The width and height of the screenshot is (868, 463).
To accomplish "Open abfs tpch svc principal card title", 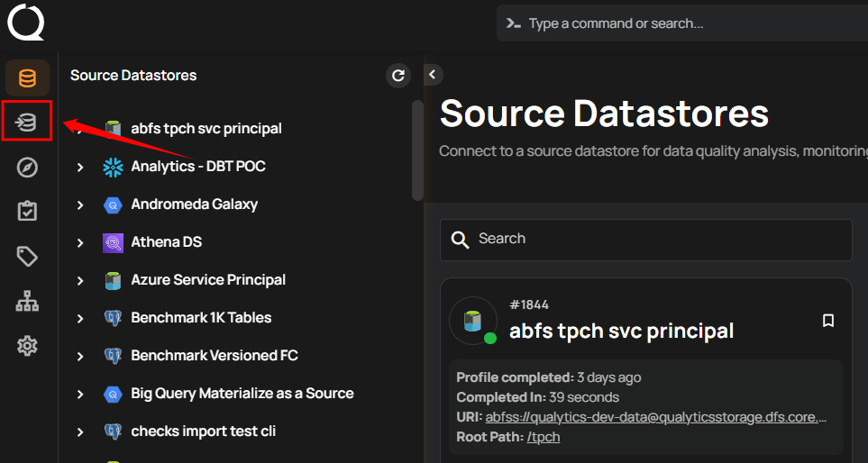I will (x=621, y=331).
